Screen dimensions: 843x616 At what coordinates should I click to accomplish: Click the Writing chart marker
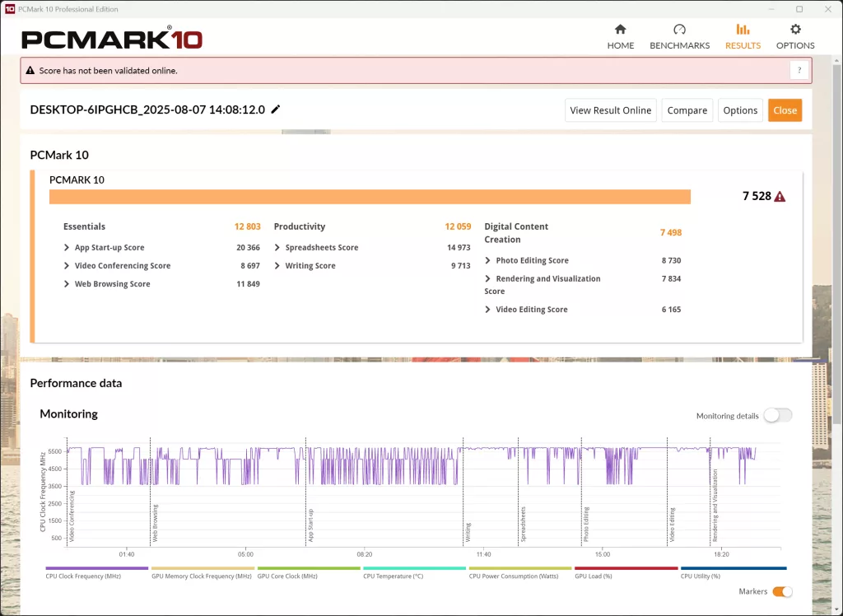[468, 531]
